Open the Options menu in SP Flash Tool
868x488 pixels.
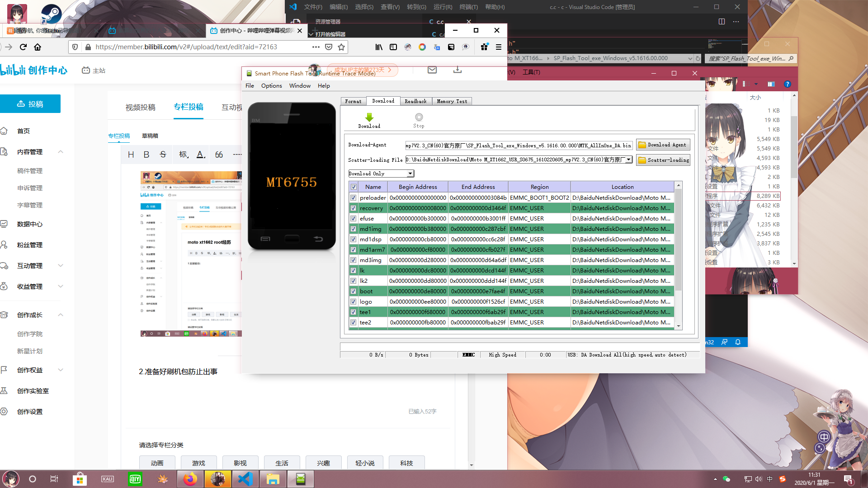pos(271,85)
